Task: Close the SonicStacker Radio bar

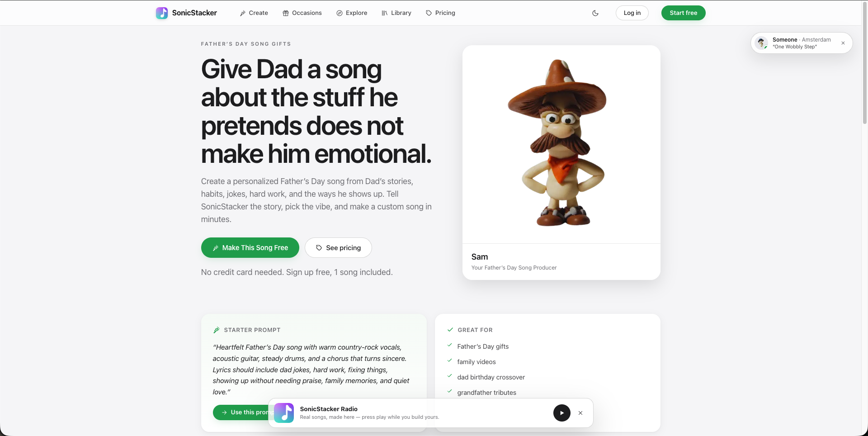Action: point(580,413)
